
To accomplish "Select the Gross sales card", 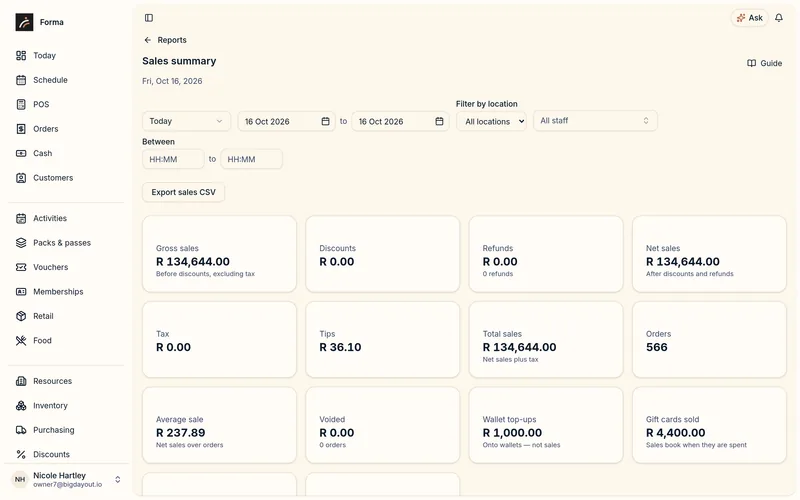I will (x=219, y=254).
